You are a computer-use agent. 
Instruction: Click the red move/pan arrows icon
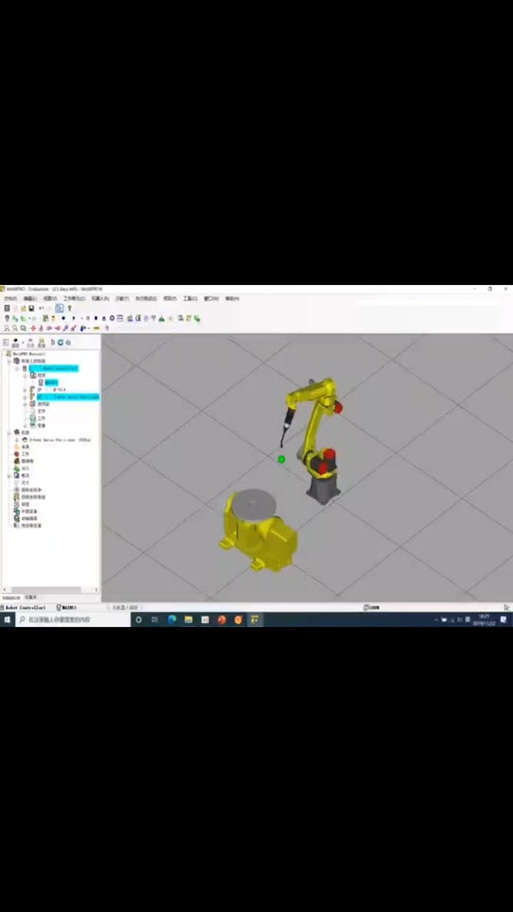tap(33, 328)
